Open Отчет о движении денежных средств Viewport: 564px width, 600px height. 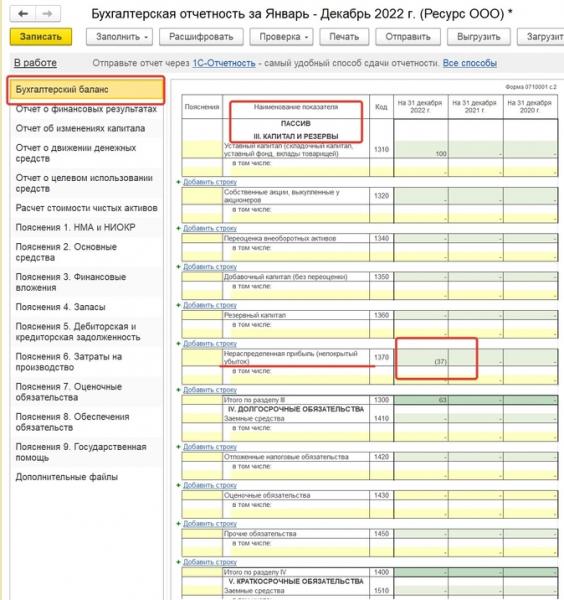[76, 153]
